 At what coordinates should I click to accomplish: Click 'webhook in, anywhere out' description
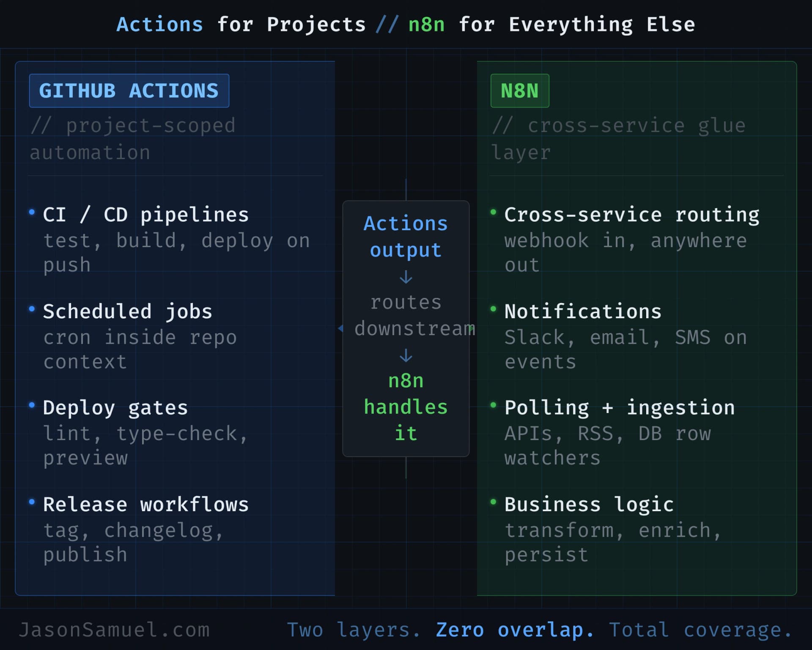[x=625, y=253]
